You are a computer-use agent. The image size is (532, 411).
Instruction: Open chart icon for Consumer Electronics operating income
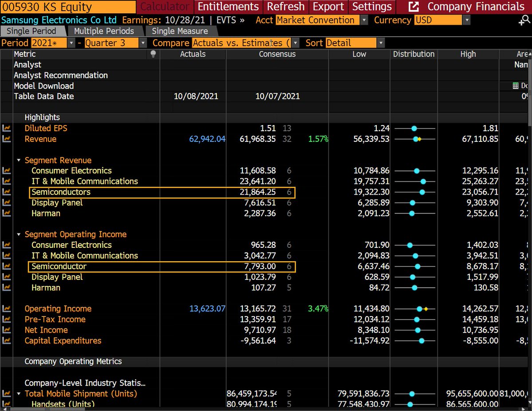point(6,245)
